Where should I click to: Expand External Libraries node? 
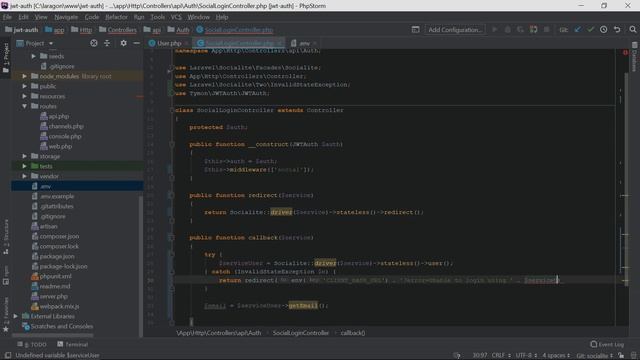point(16,316)
